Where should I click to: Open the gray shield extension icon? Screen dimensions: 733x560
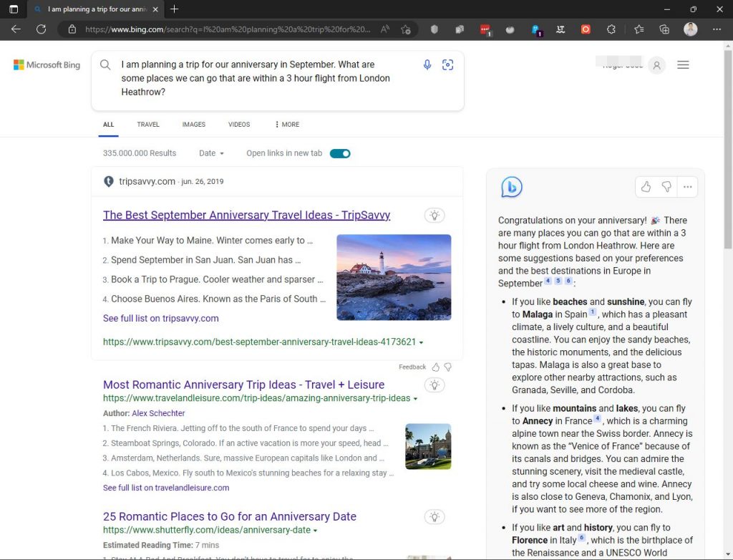pos(435,29)
